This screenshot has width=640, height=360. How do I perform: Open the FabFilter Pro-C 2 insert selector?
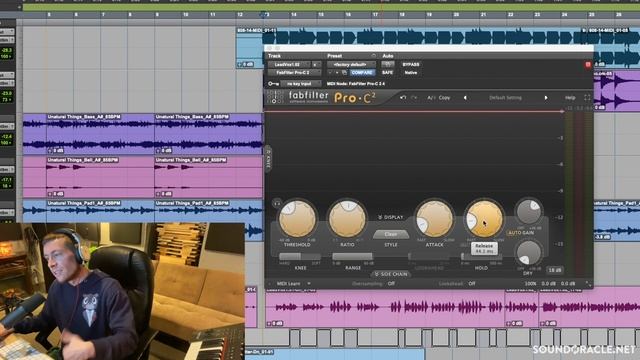point(294,73)
